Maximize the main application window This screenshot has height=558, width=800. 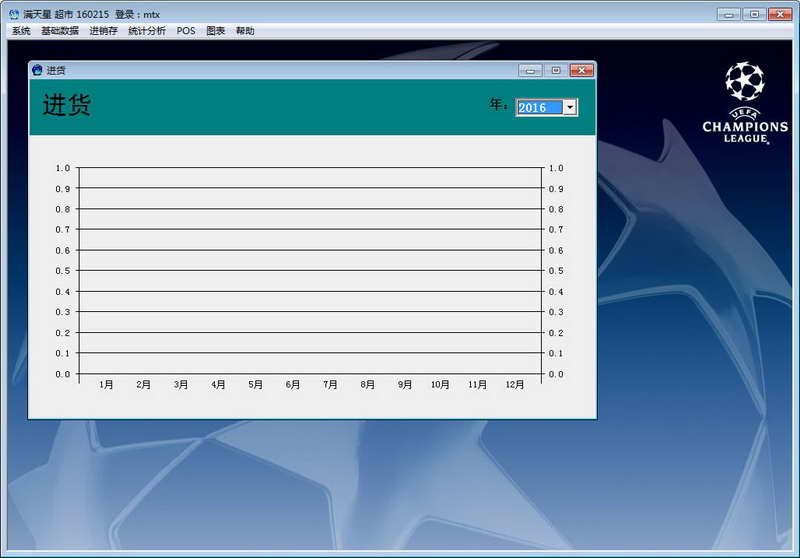(x=754, y=14)
